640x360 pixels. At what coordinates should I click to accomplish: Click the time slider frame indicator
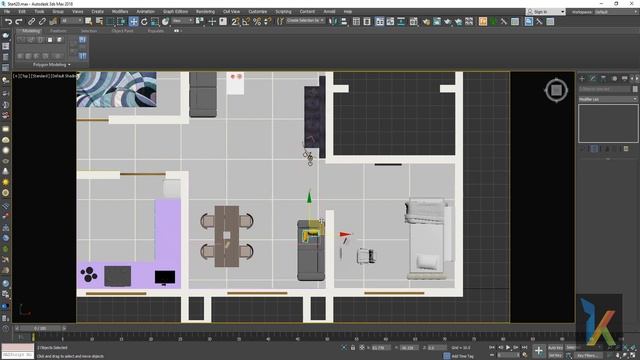point(40,328)
